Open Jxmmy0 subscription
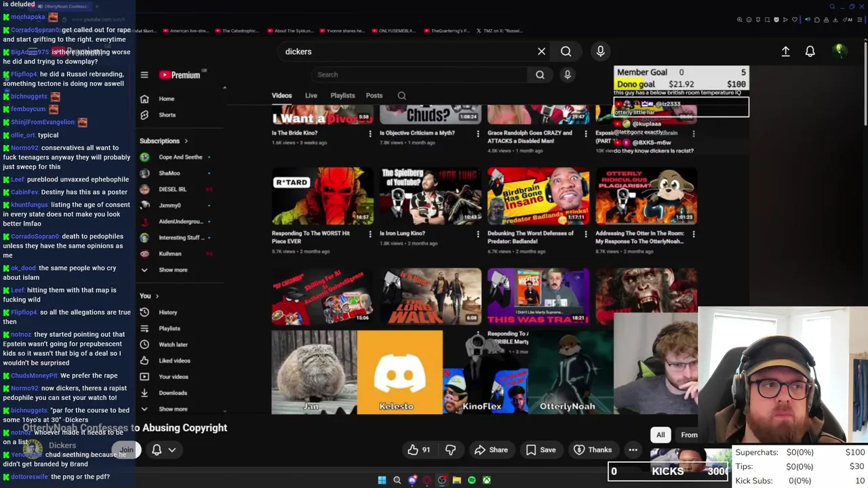 click(x=170, y=205)
